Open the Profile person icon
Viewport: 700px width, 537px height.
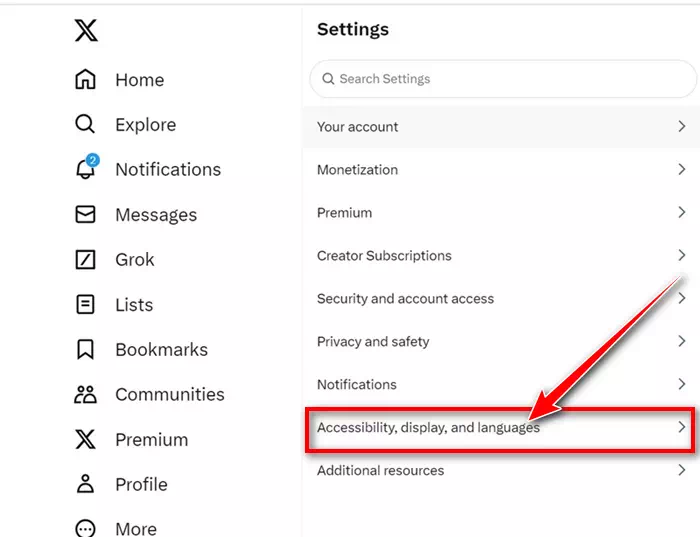click(x=85, y=484)
